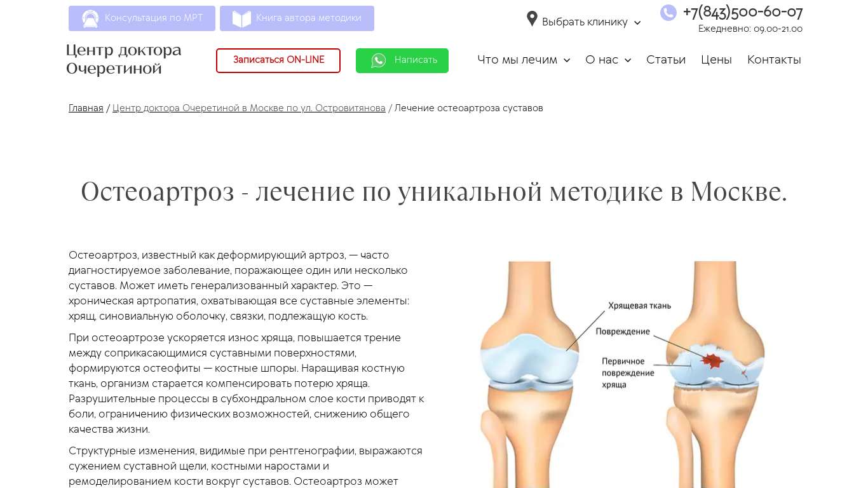Screen dimensions: 868x488
Task: Go to the Контакты page
Action: click(774, 60)
